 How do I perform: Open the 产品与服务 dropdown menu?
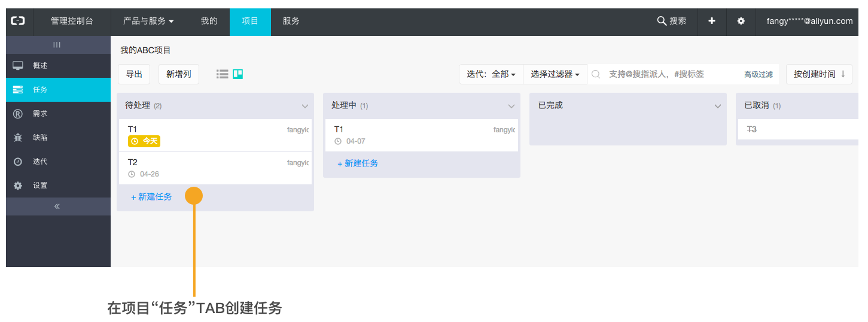pos(148,21)
